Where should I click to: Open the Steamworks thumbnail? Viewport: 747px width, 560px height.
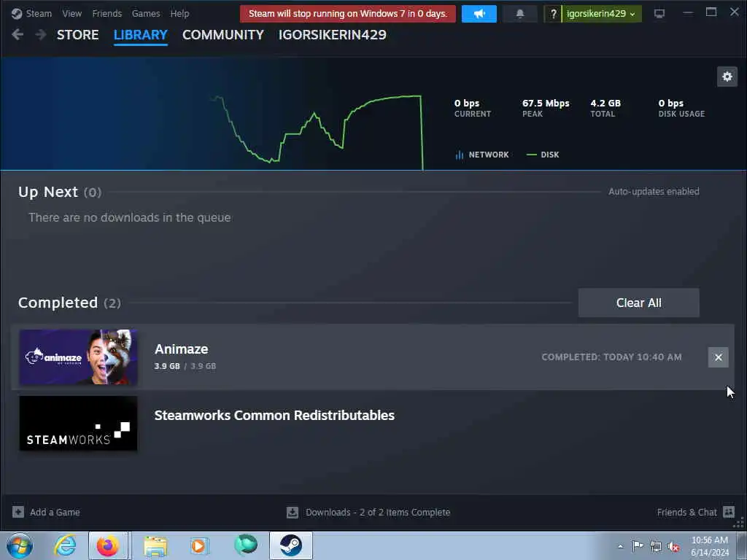[78, 423]
